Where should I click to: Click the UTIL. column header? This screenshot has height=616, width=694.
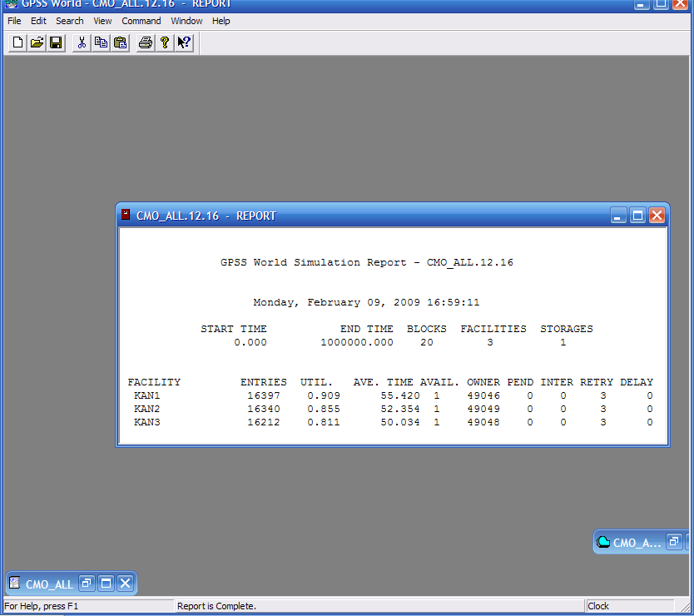click(316, 382)
